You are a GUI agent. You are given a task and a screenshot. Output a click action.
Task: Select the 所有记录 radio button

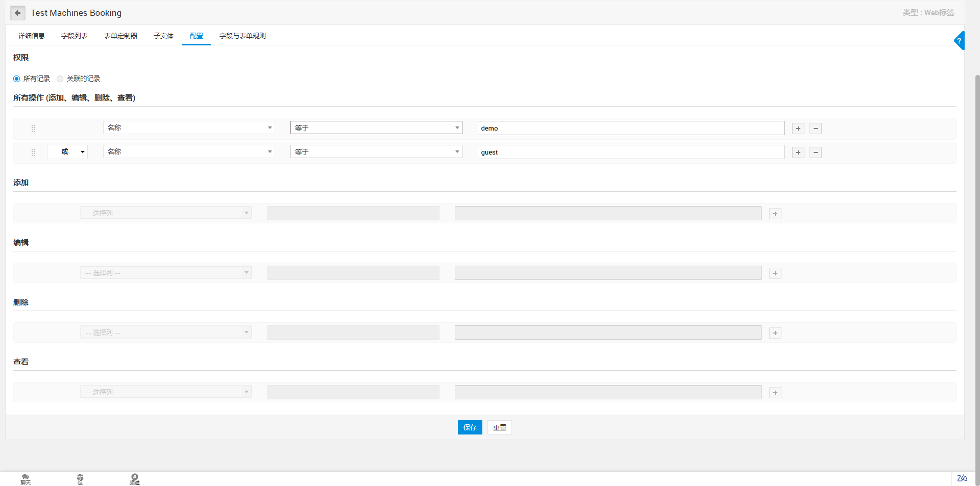(17, 79)
